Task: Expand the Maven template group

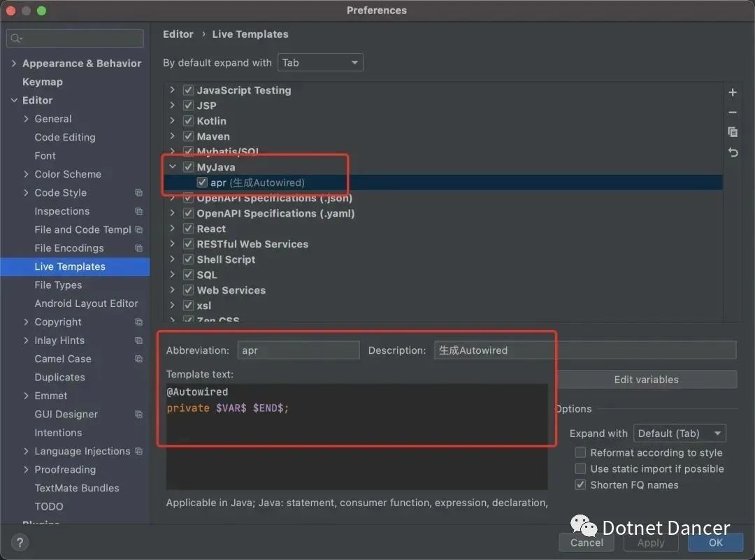Action: click(173, 136)
